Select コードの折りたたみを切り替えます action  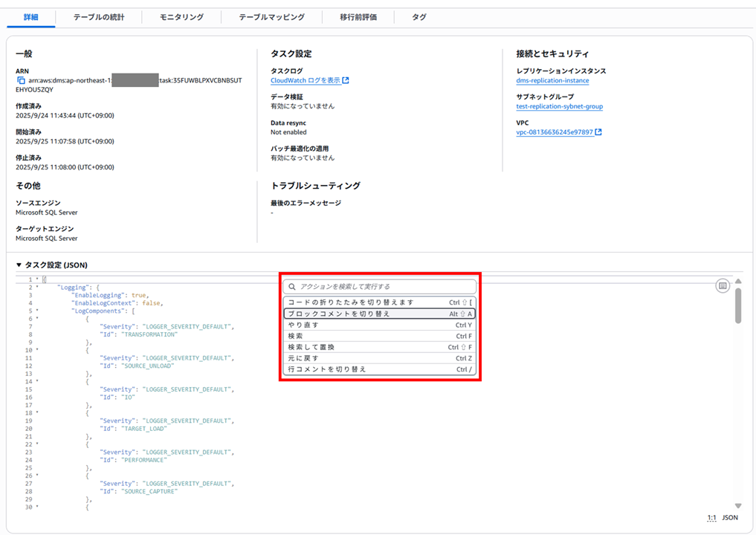(379, 302)
